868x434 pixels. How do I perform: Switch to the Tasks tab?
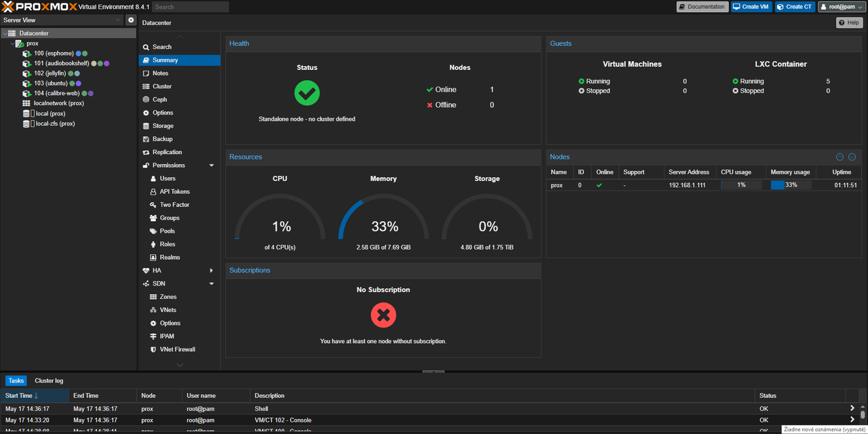pyautogui.click(x=16, y=381)
